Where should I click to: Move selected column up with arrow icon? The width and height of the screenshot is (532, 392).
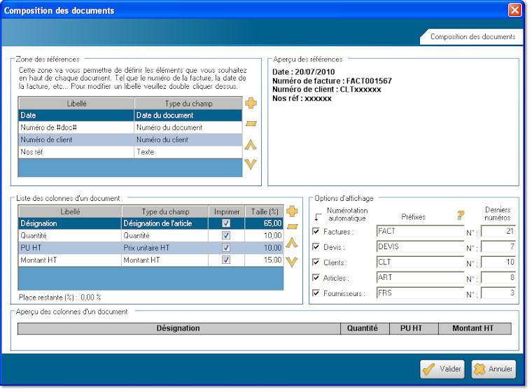click(x=292, y=243)
